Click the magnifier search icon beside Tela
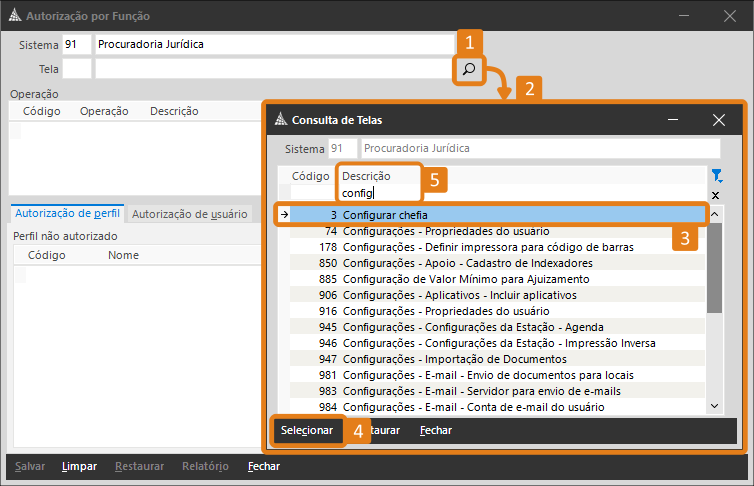The height and width of the screenshot is (486, 754). 468,69
